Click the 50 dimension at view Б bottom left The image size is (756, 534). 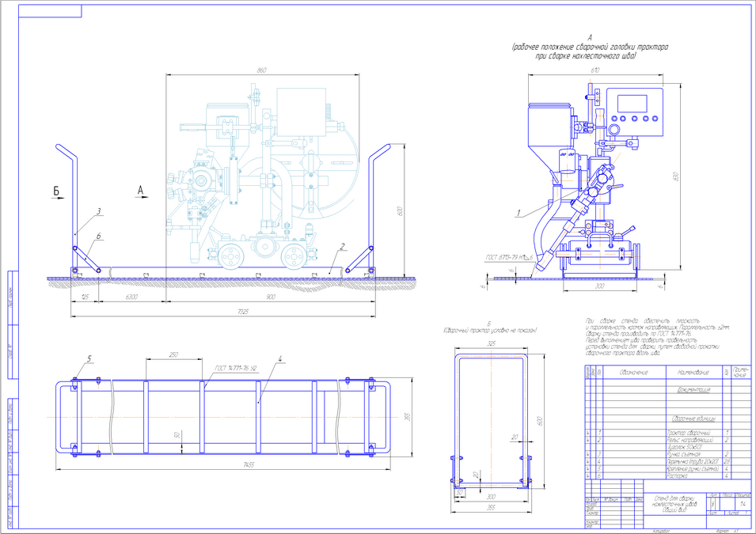(459, 493)
